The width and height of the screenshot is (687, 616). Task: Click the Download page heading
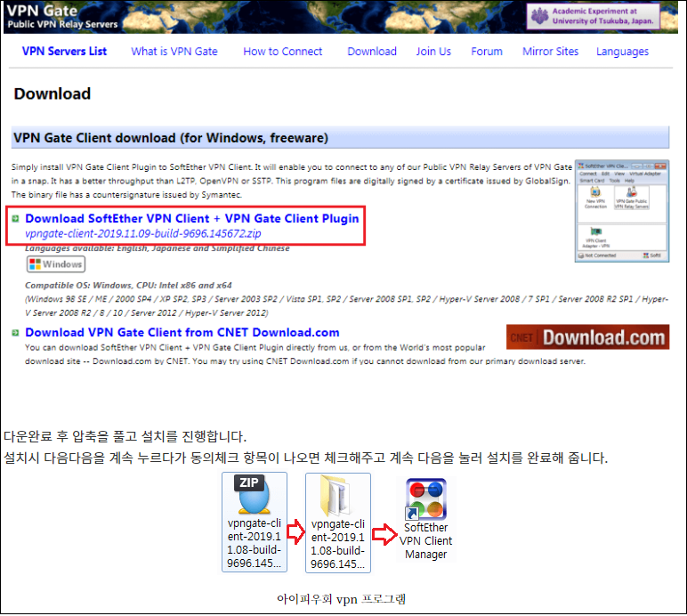tap(53, 93)
